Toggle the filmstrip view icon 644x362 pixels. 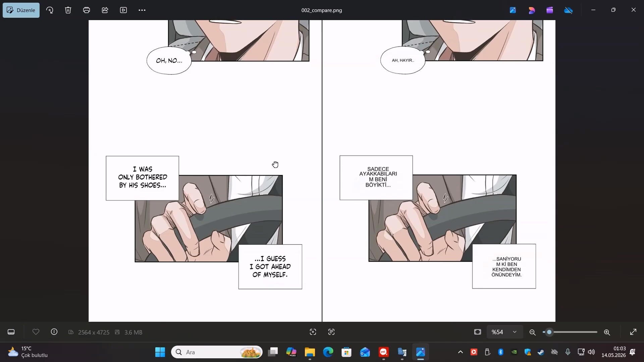11,332
